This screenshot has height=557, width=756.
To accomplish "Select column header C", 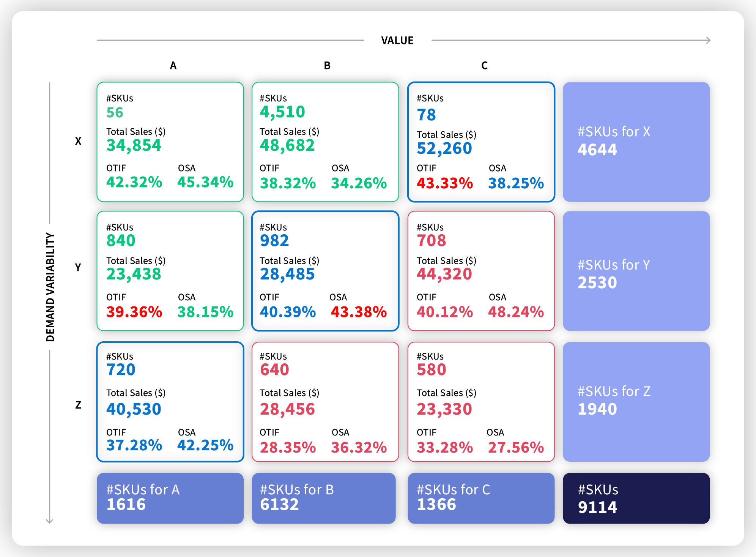I will tap(484, 66).
